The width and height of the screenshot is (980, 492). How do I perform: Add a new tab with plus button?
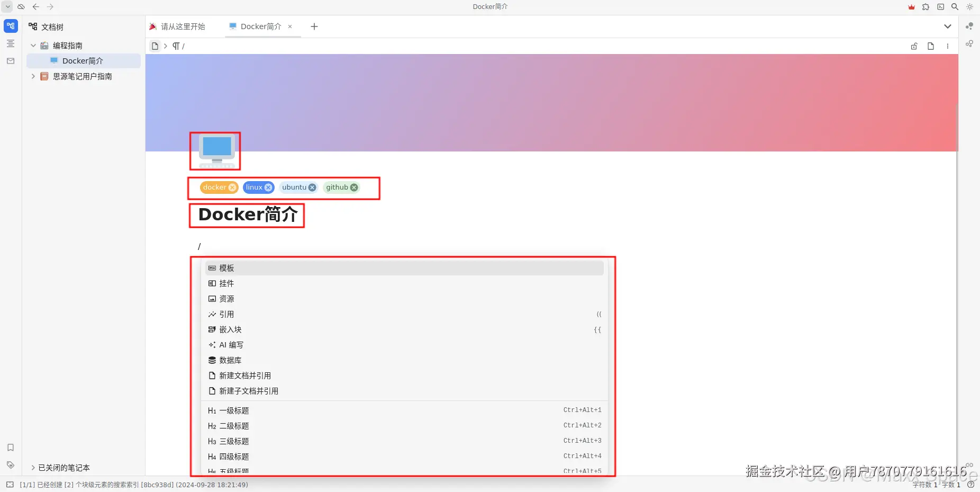[x=314, y=26]
